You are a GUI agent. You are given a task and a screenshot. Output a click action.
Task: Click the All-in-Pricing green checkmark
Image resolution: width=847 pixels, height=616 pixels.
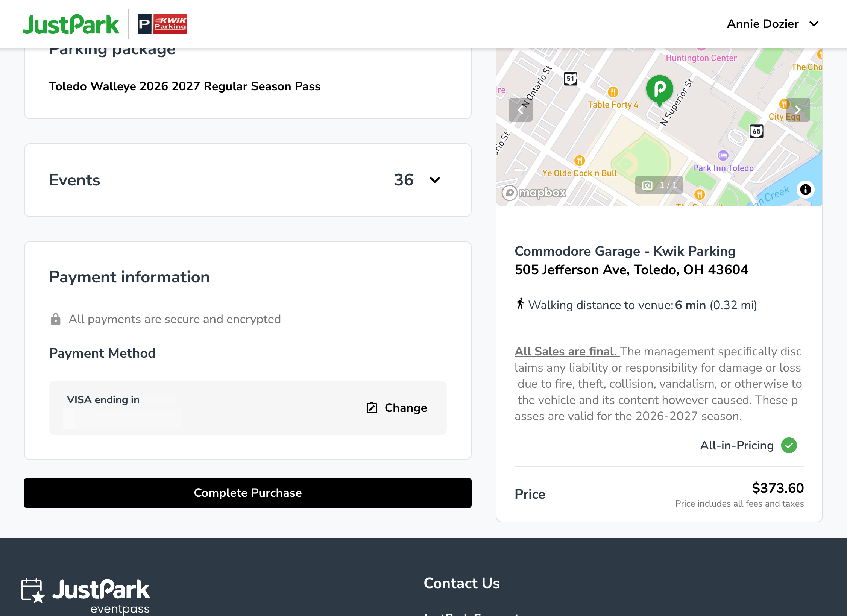(x=789, y=445)
